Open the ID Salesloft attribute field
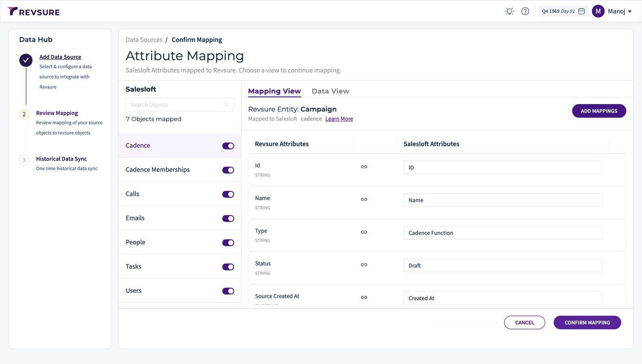Viewport: 642px width, 364px height. click(503, 167)
